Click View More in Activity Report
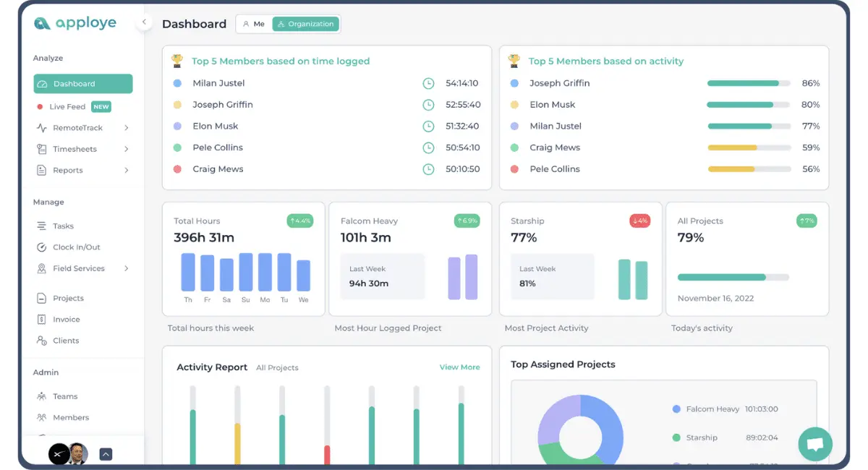The height and width of the screenshot is (470, 868). [x=459, y=367]
